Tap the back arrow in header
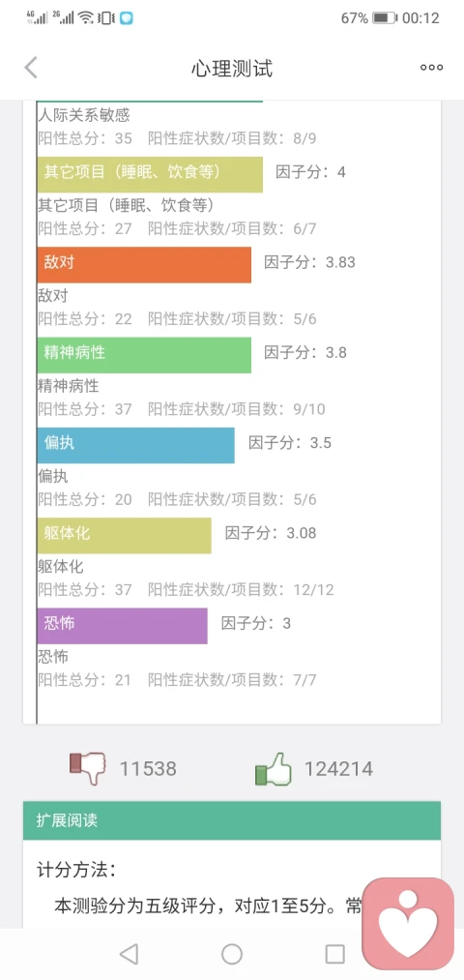Screen dimensions: 464x980 [x=31, y=68]
